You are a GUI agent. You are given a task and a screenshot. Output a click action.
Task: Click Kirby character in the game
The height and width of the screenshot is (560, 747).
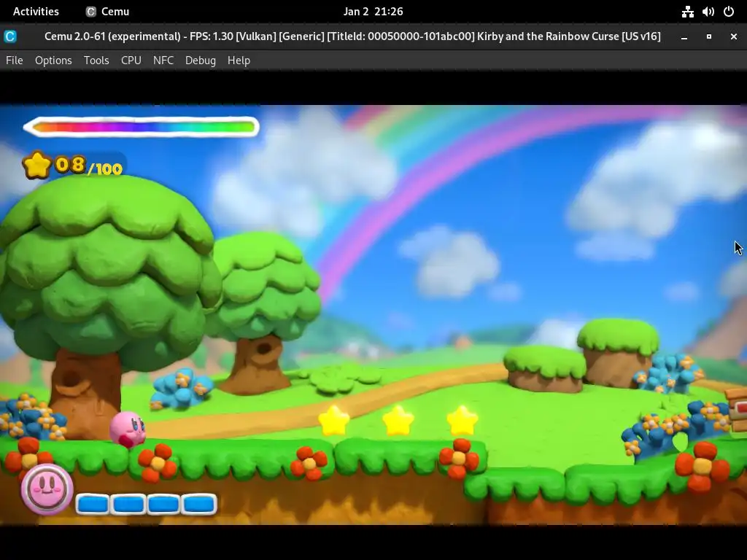click(128, 429)
